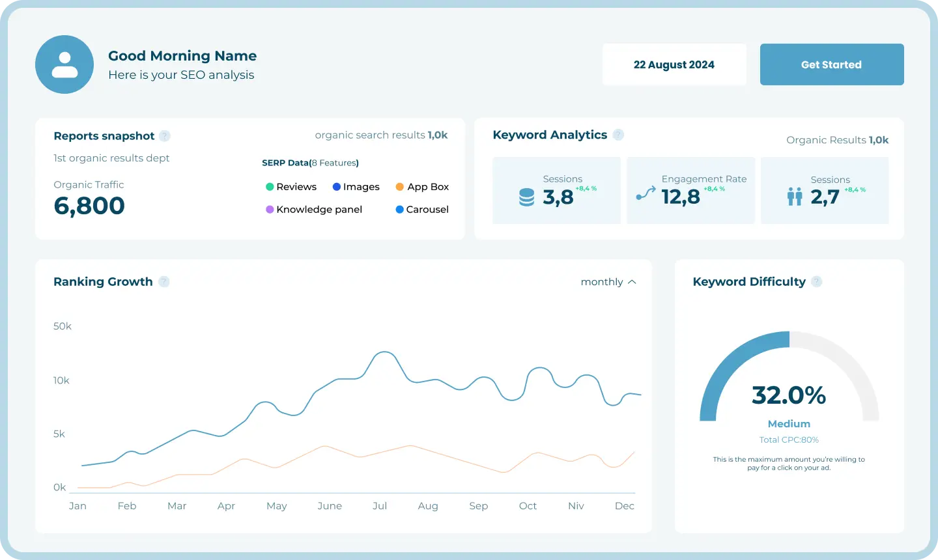Image resolution: width=938 pixels, height=560 pixels.
Task: Click the Niv label on chart axis
Action: pos(576,506)
